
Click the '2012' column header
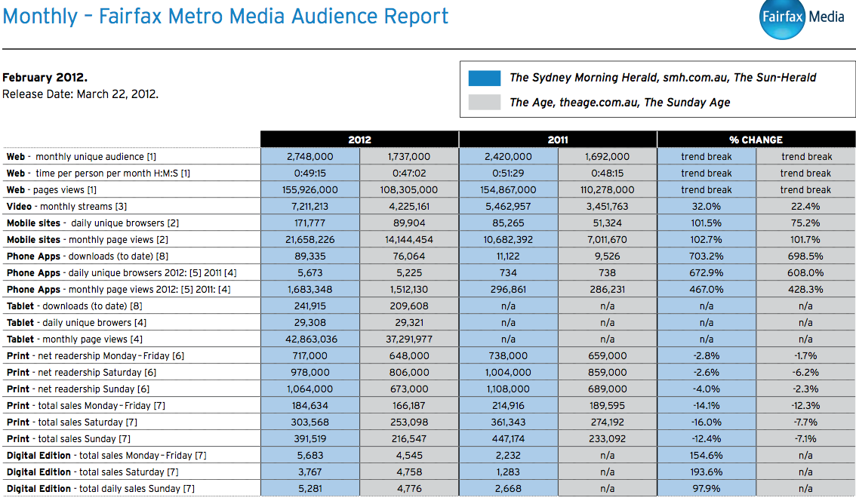[360, 140]
